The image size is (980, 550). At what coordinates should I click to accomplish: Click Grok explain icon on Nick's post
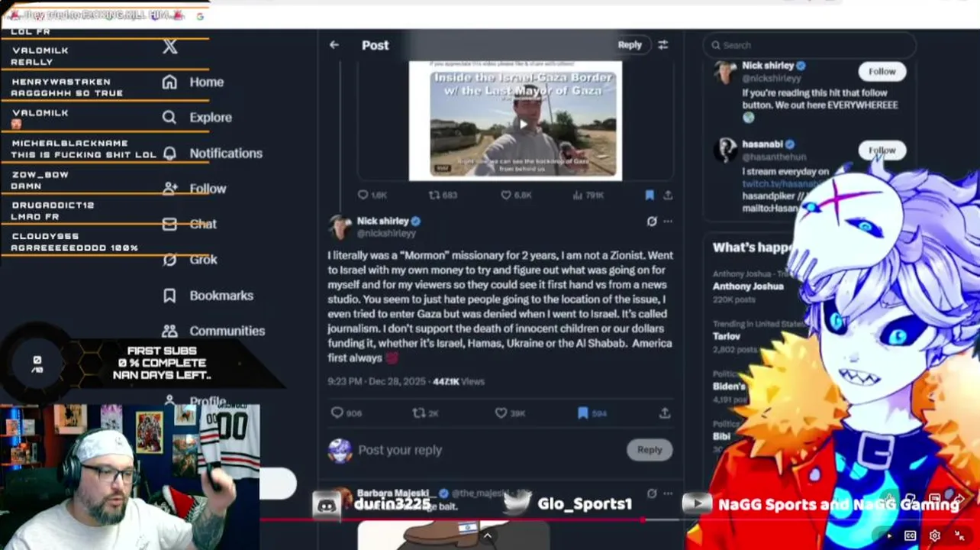[651, 222]
